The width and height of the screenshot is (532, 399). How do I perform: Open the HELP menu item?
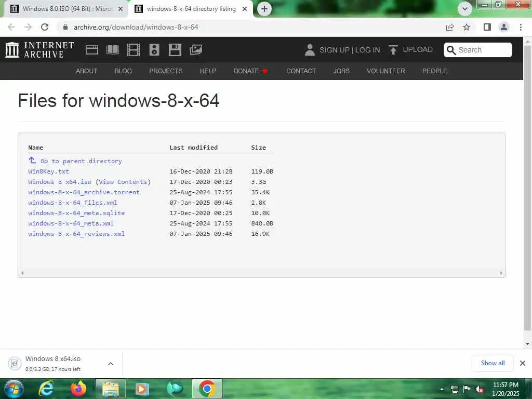[208, 71]
